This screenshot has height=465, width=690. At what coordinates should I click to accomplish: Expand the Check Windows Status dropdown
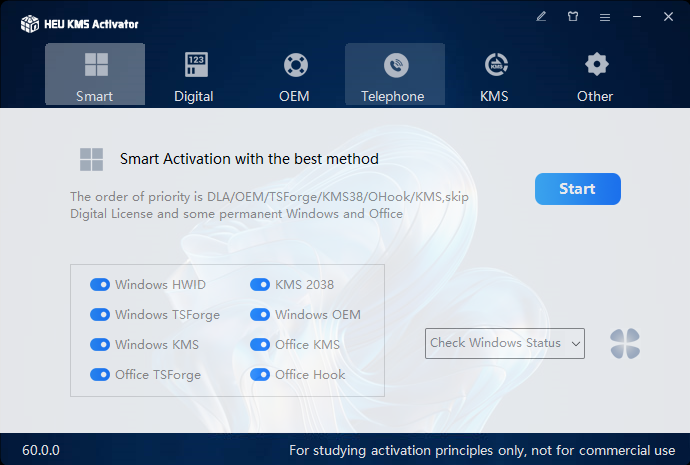[x=505, y=343]
